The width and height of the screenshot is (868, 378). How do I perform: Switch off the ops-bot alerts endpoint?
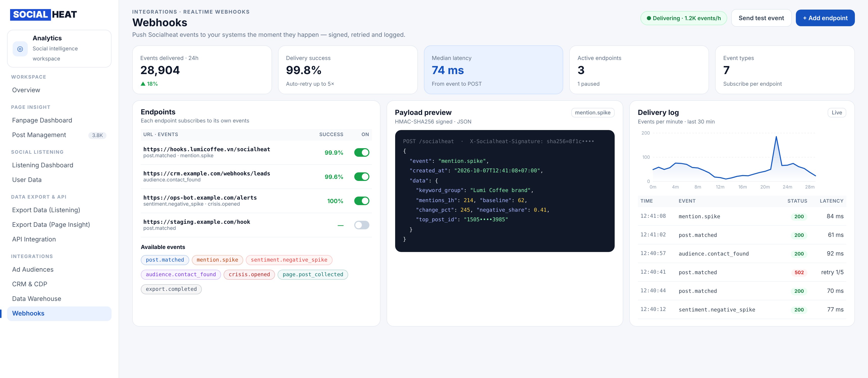click(362, 201)
